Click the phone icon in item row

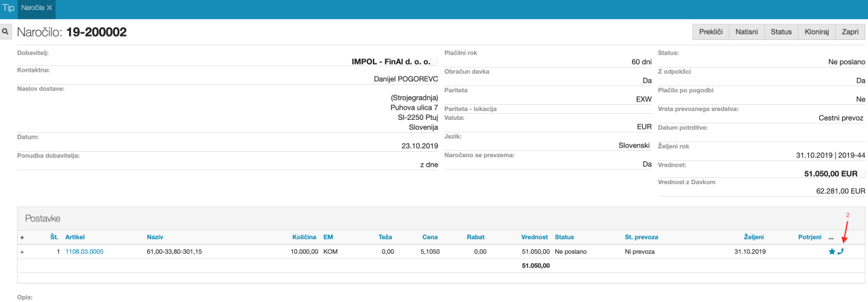841,251
